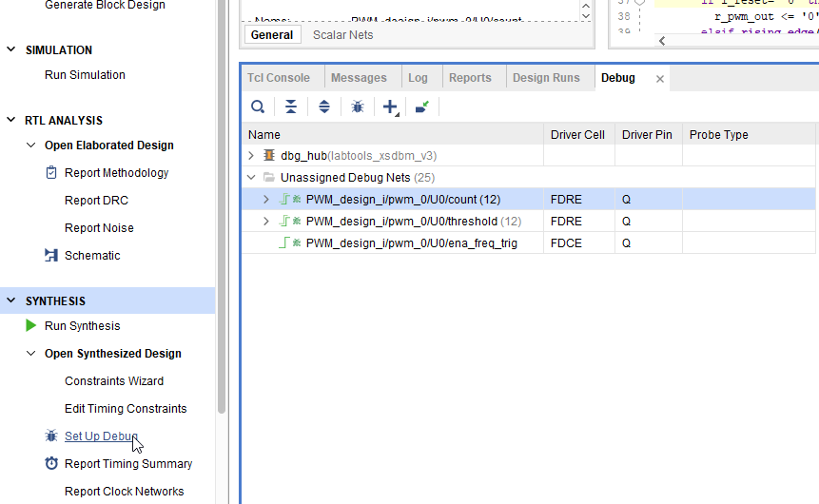Open Edit Timing Constraints
Screen dimensions: 819x504
pos(126,409)
